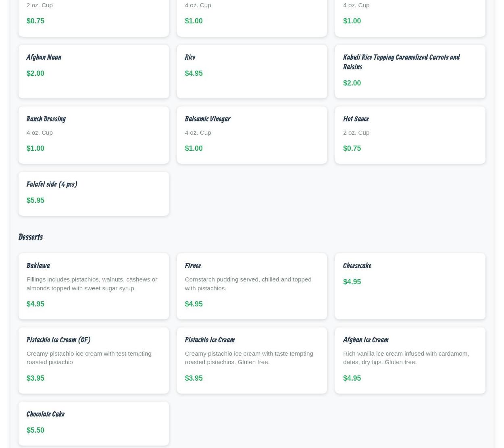Click the $2.00 price under Afghan Naan
The image size is (504, 448).
point(35,73)
